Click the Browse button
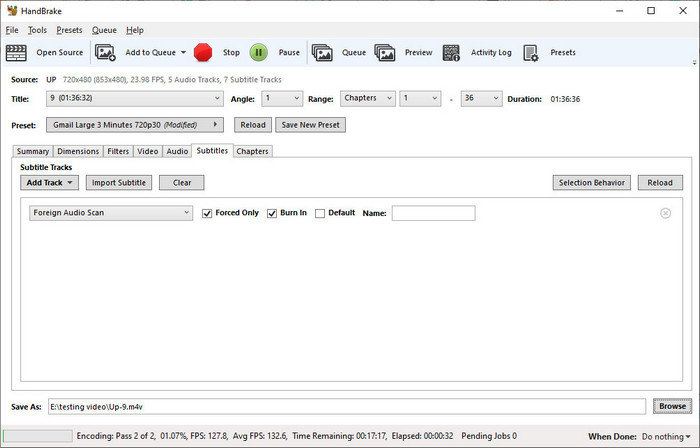This screenshot has height=448, width=700. (x=672, y=406)
